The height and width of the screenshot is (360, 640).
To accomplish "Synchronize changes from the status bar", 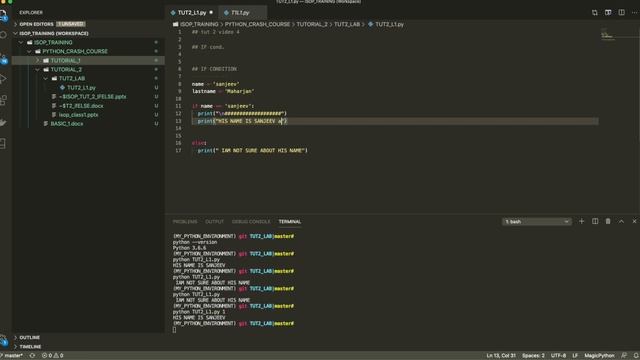I will [x=32, y=356].
